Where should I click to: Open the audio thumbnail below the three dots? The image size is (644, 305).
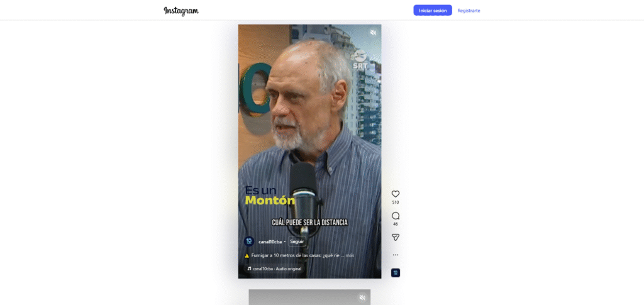coord(396,273)
